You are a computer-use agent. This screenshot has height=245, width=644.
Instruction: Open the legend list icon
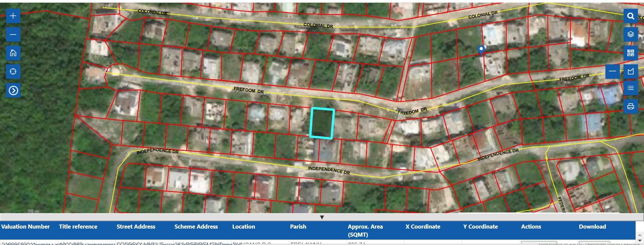click(x=631, y=88)
